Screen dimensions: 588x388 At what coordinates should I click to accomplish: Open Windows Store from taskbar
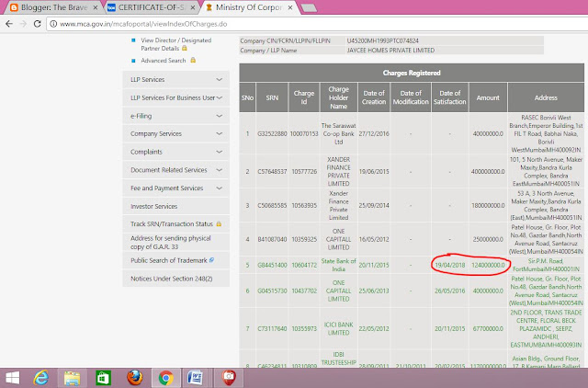103,378
